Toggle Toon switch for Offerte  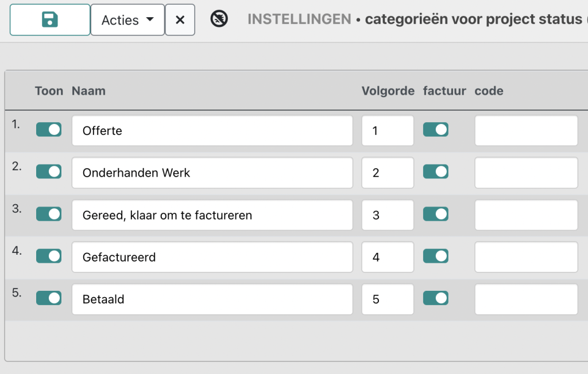pyautogui.click(x=48, y=129)
